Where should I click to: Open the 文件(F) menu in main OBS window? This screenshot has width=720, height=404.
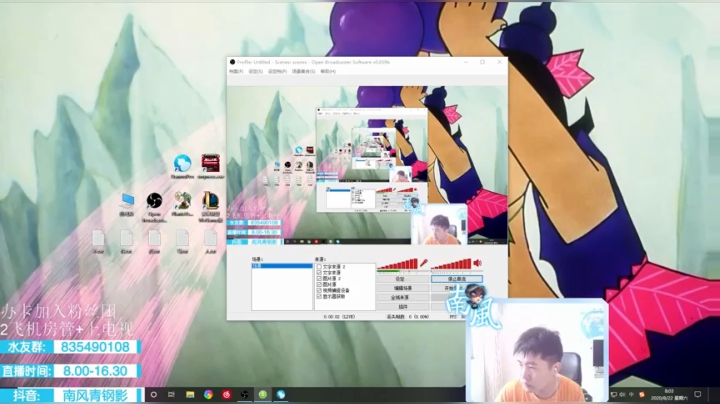[236, 72]
